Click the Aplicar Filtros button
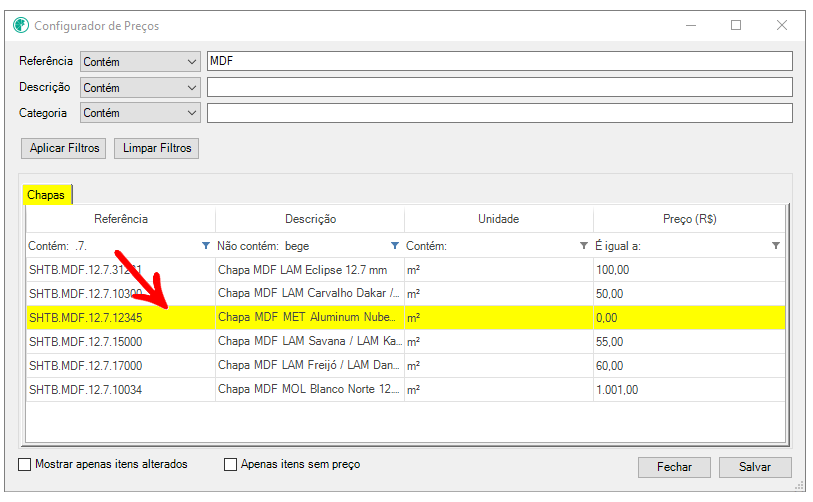 tap(64, 148)
